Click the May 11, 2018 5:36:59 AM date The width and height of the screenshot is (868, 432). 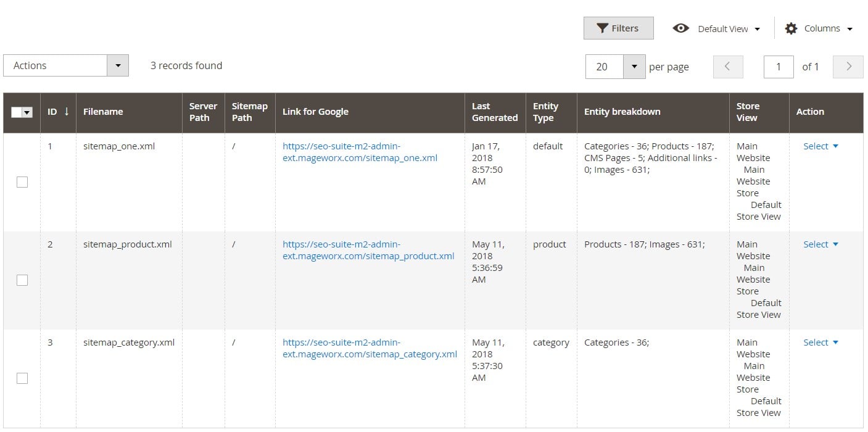point(488,262)
